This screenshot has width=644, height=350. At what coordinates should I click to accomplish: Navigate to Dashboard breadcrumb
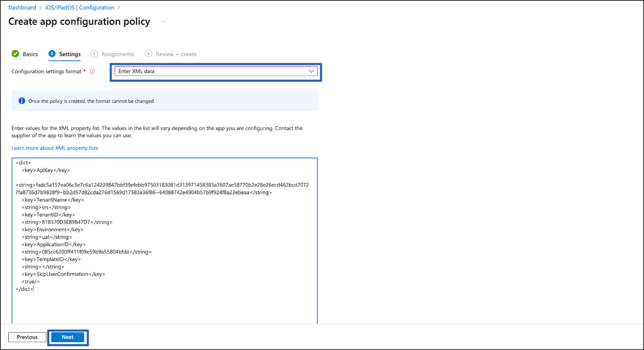22,7
